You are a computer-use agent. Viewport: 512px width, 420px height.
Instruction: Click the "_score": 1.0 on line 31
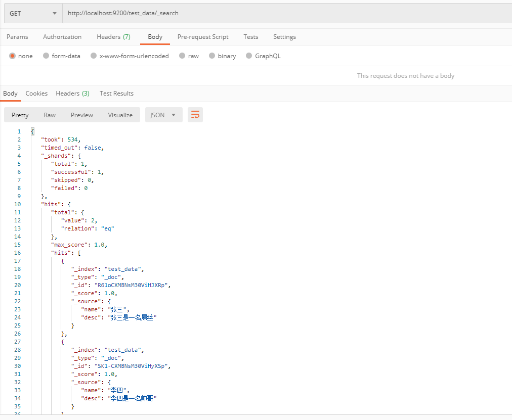point(94,375)
